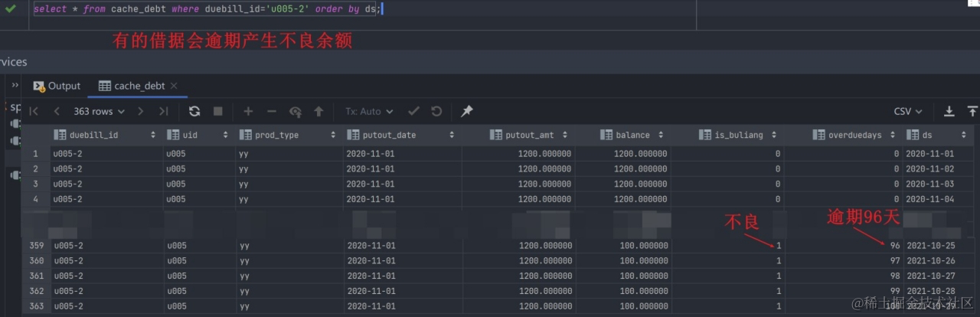Click the stop/cancel square icon
The image size is (980, 317).
[217, 111]
